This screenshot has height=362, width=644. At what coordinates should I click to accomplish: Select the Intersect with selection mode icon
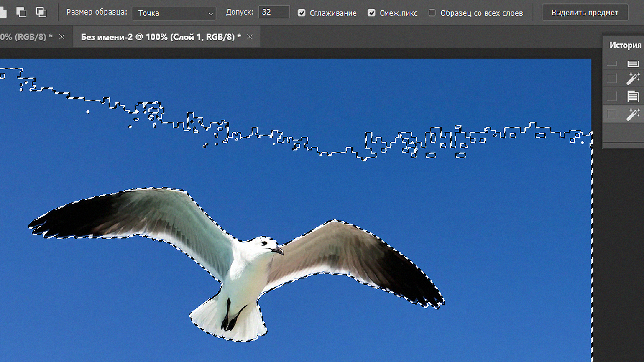pos(41,12)
